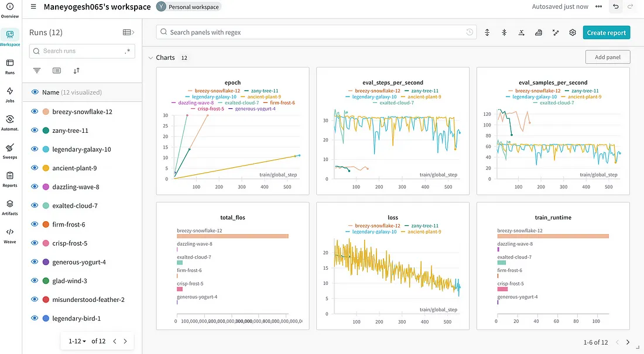644x354 pixels.
Task: Select the Workspace sidebar icon
Action: pyautogui.click(x=10, y=38)
